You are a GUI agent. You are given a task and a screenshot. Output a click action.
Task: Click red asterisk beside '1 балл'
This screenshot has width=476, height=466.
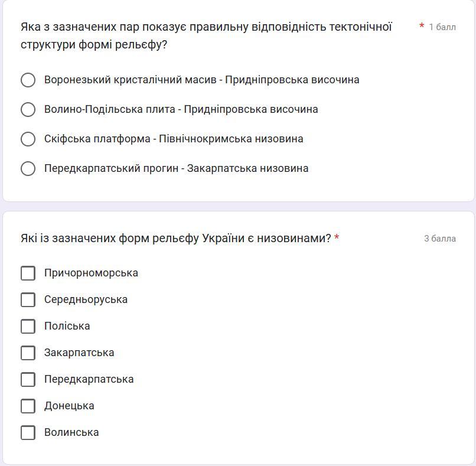click(422, 27)
